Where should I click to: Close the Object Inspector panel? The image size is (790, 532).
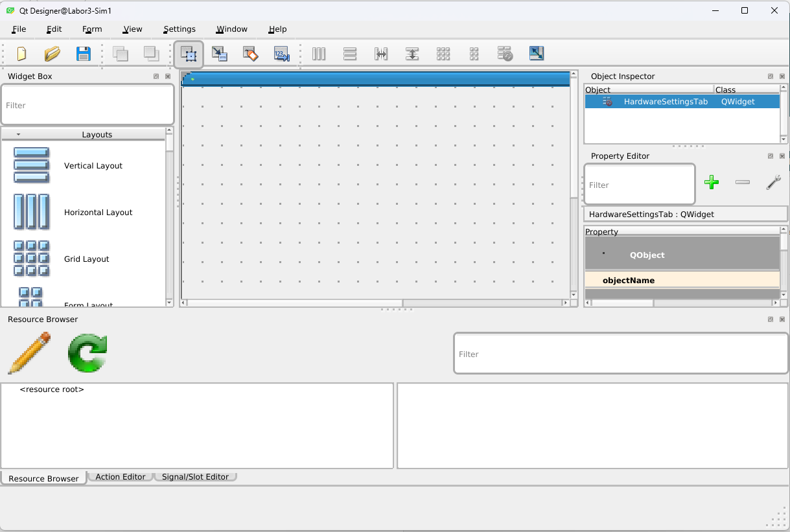click(782, 76)
